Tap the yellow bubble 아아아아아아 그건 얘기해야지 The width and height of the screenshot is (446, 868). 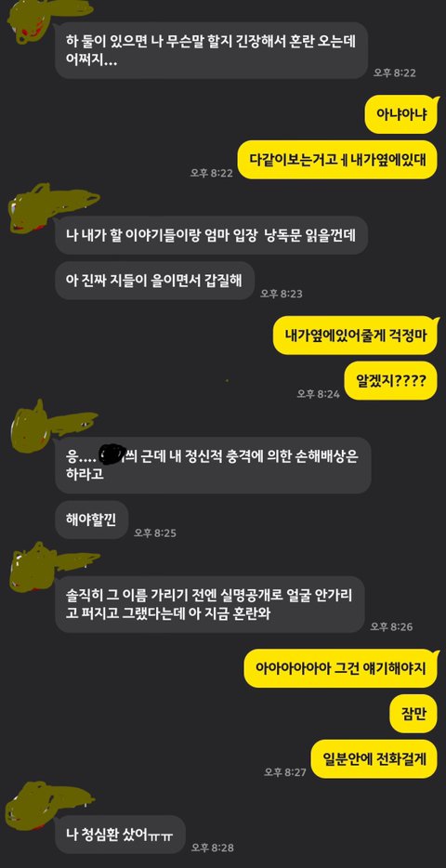tap(341, 668)
